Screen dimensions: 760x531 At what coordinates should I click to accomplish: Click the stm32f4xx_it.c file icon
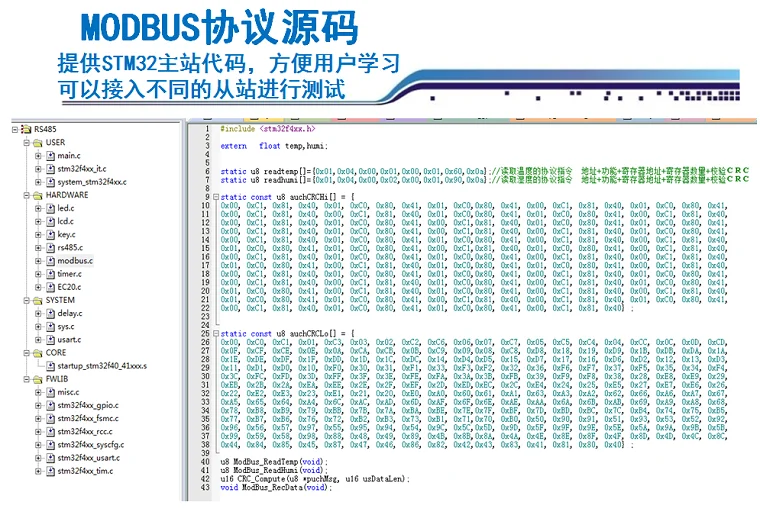[x=50, y=169]
